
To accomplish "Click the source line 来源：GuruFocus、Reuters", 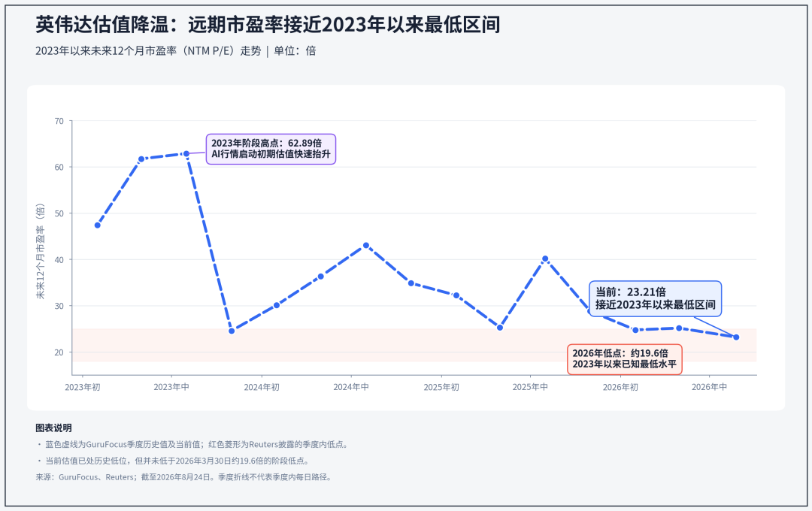I will click(x=183, y=477).
